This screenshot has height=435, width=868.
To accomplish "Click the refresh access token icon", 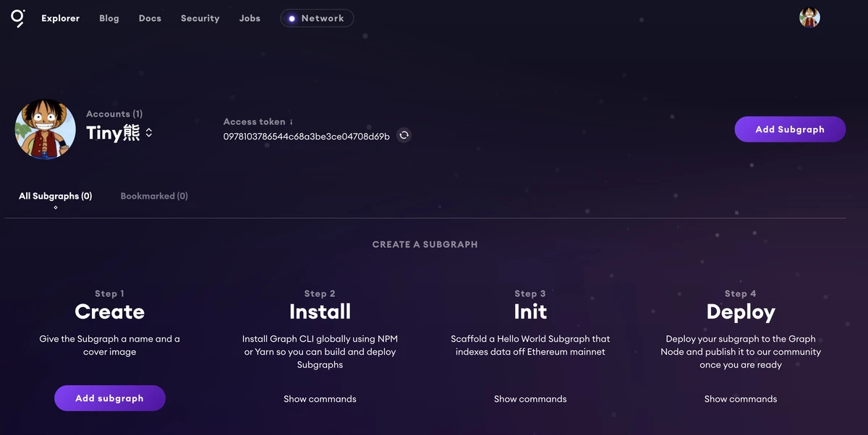I will (x=404, y=135).
